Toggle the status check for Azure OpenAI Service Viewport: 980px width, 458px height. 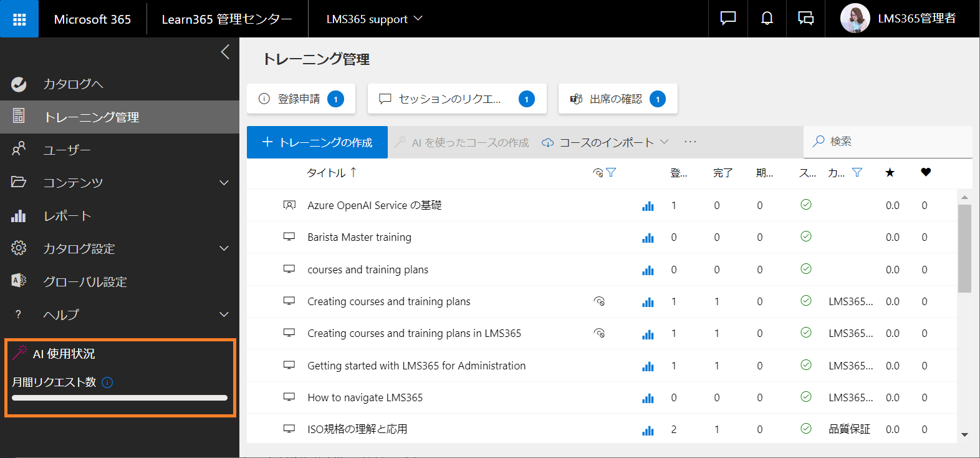pyautogui.click(x=806, y=205)
